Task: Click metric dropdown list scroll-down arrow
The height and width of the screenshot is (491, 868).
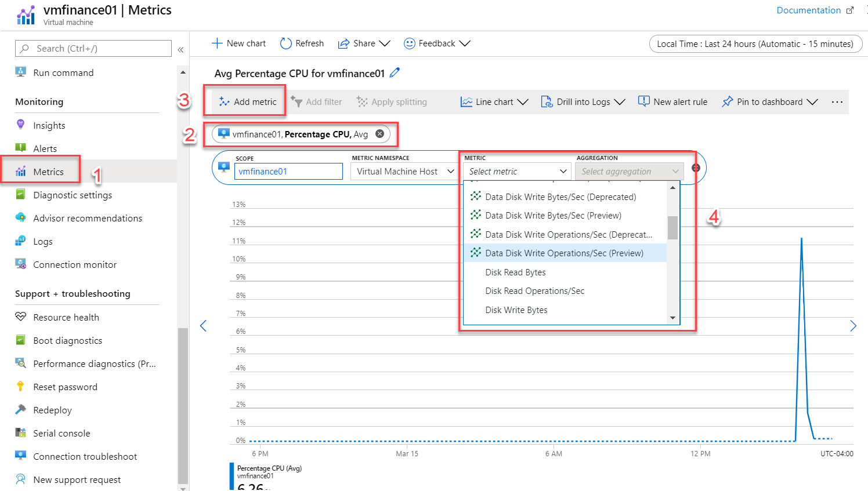Action: click(x=673, y=318)
